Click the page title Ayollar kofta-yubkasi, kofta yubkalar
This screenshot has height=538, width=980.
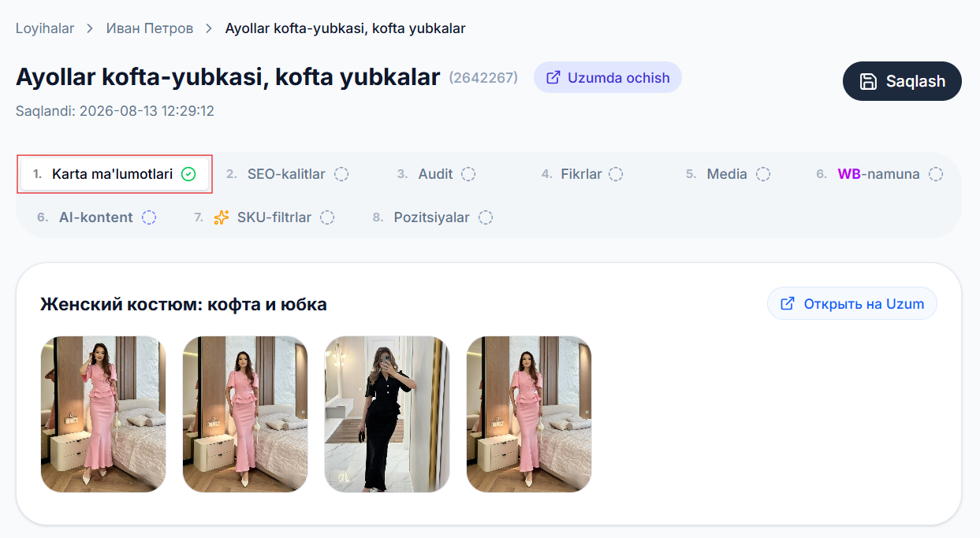(228, 77)
